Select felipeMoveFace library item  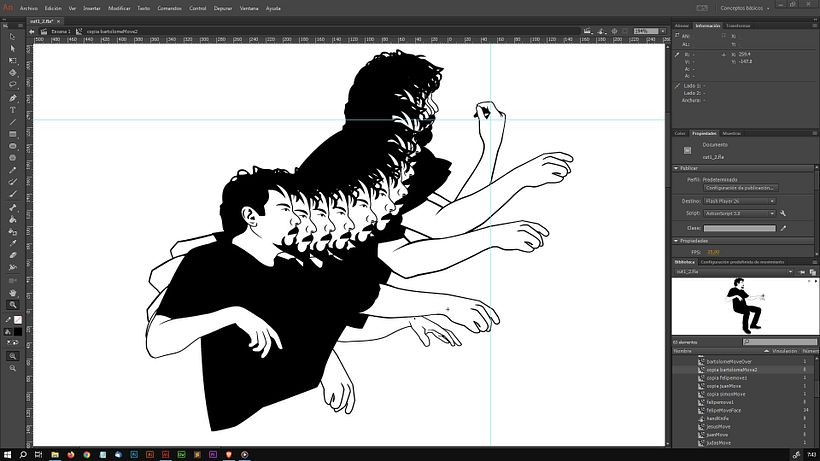click(724, 410)
